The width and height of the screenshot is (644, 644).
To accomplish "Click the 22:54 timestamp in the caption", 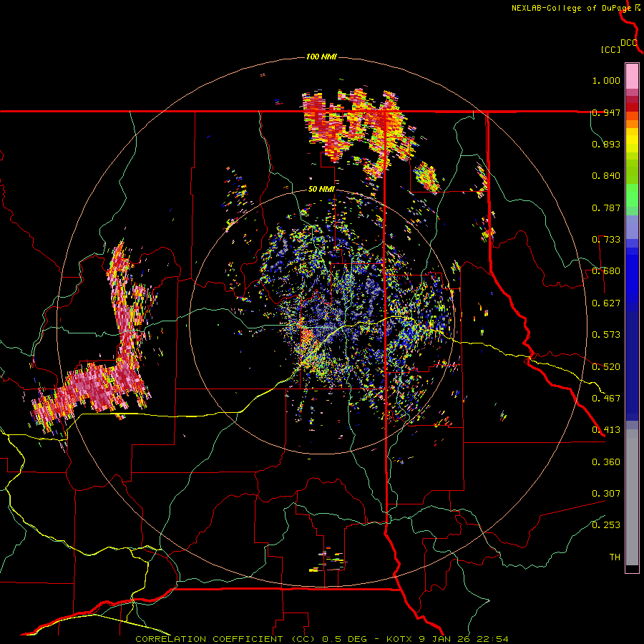I will click(x=492, y=639).
